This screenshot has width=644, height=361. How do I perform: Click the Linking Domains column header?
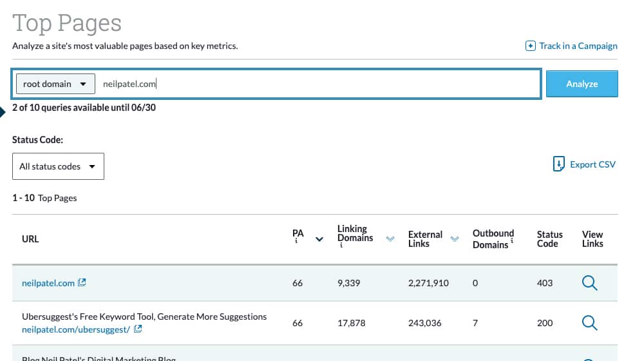(355, 233)
